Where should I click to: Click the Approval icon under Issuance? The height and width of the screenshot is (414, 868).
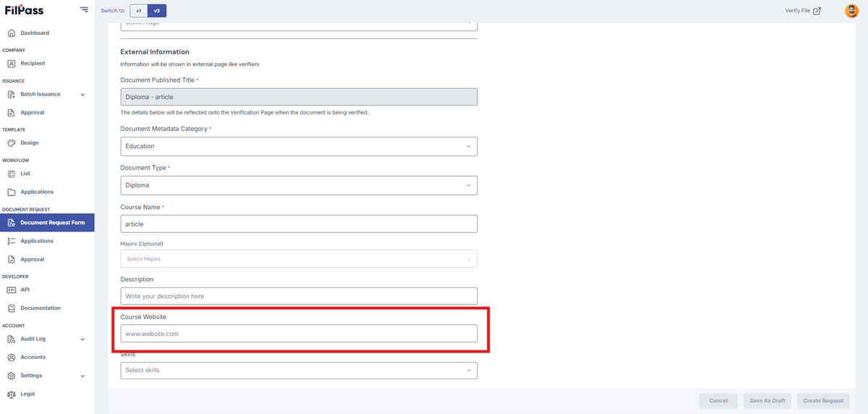point(12,113)
